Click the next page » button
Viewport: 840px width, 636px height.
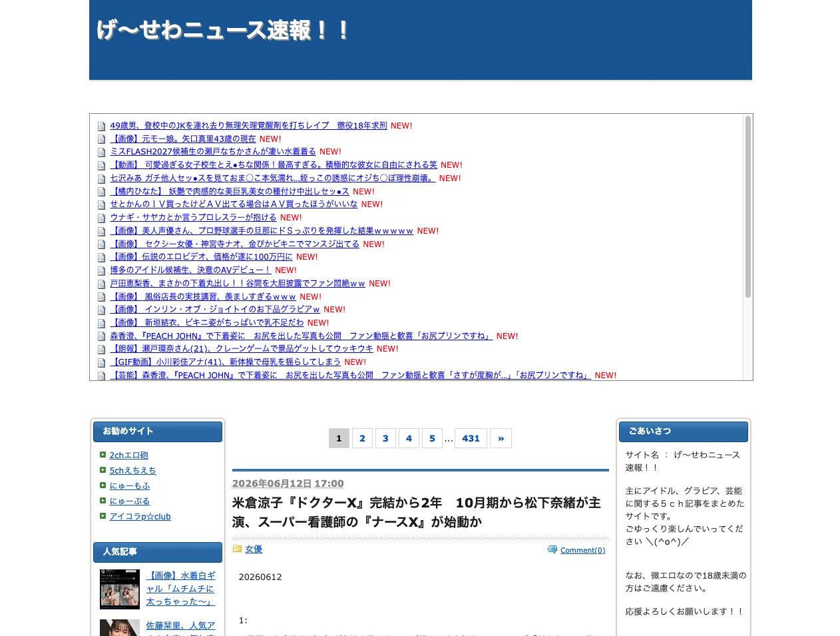(501, 438)
